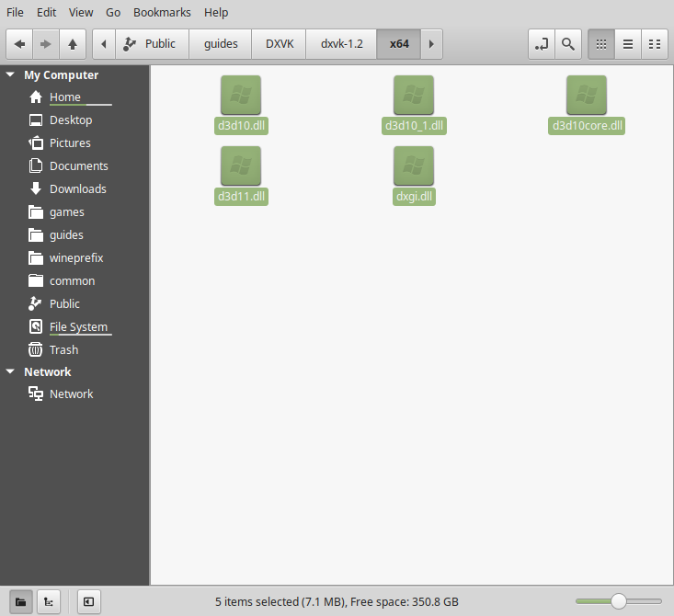Navigate to guides in path bar

(x=221, y=44)
